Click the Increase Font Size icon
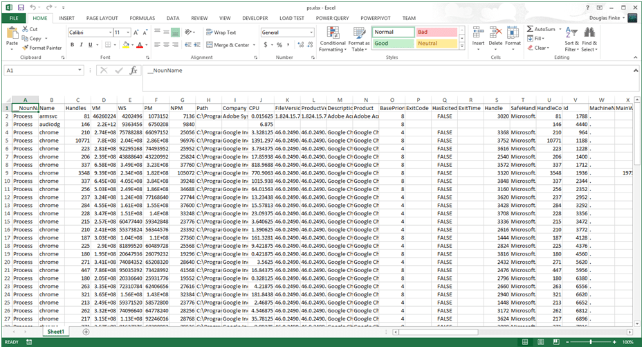Viewport: 644px width, 349px height. [x=137, y=33]
